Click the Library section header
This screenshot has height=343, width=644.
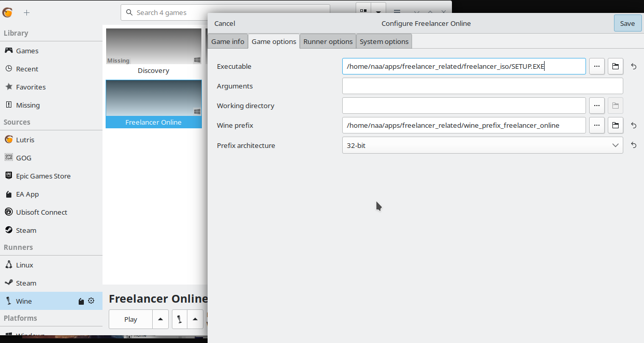coord(16,33)
